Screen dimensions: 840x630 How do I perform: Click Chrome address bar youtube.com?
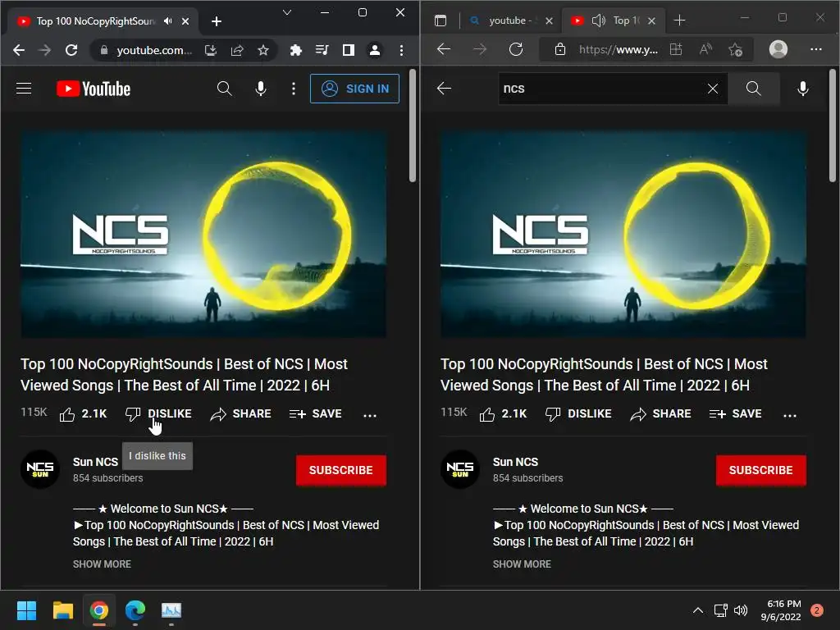click(154, 50)
